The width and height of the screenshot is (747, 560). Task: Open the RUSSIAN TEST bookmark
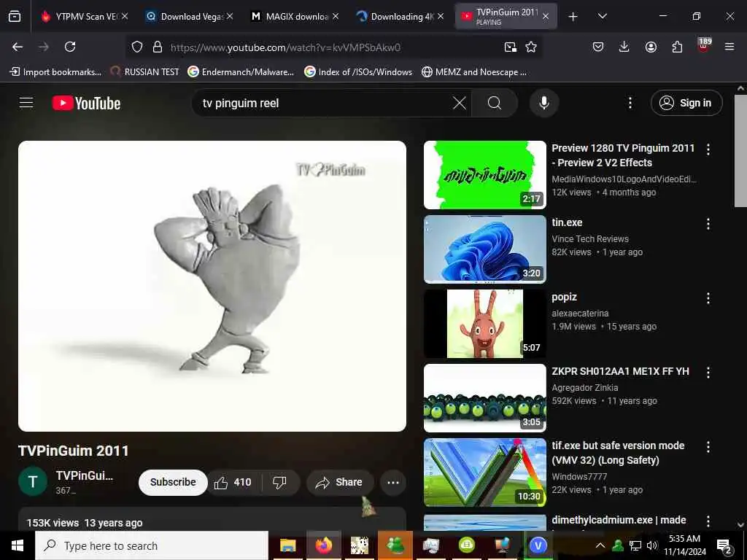(144, 72)
